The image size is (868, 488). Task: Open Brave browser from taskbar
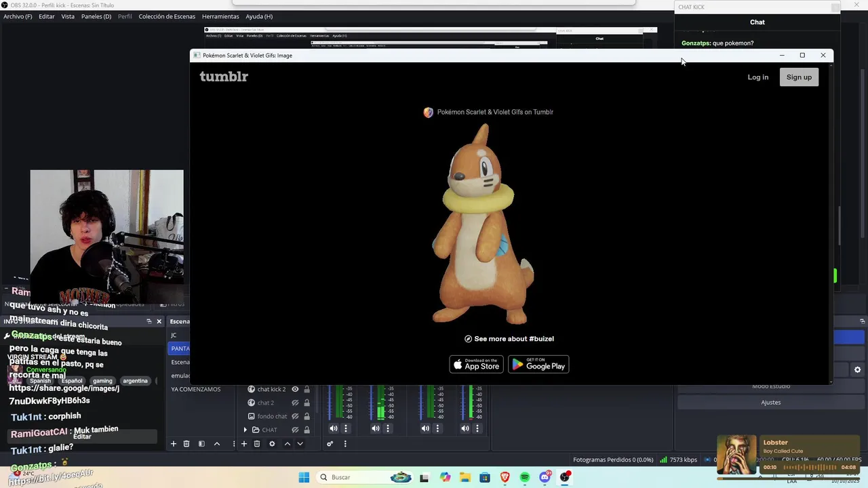coord(505,477)
